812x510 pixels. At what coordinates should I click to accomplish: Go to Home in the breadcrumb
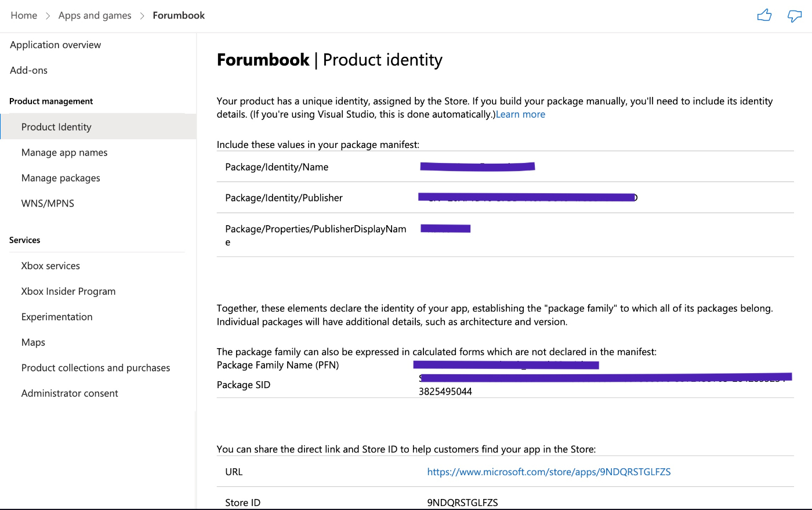click(x=24, y=15)
